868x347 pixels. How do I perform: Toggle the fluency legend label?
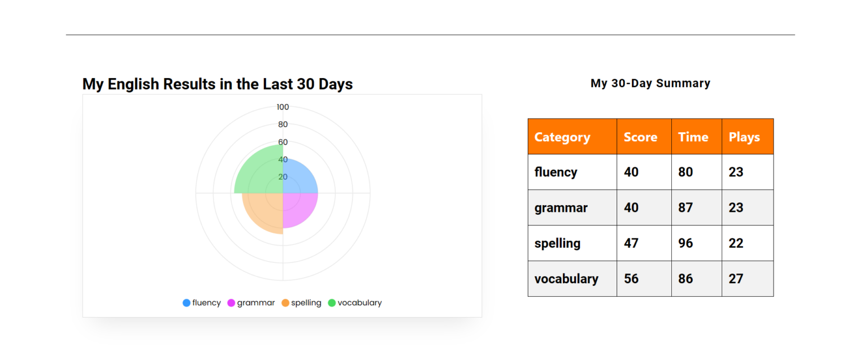coord(206,303)
